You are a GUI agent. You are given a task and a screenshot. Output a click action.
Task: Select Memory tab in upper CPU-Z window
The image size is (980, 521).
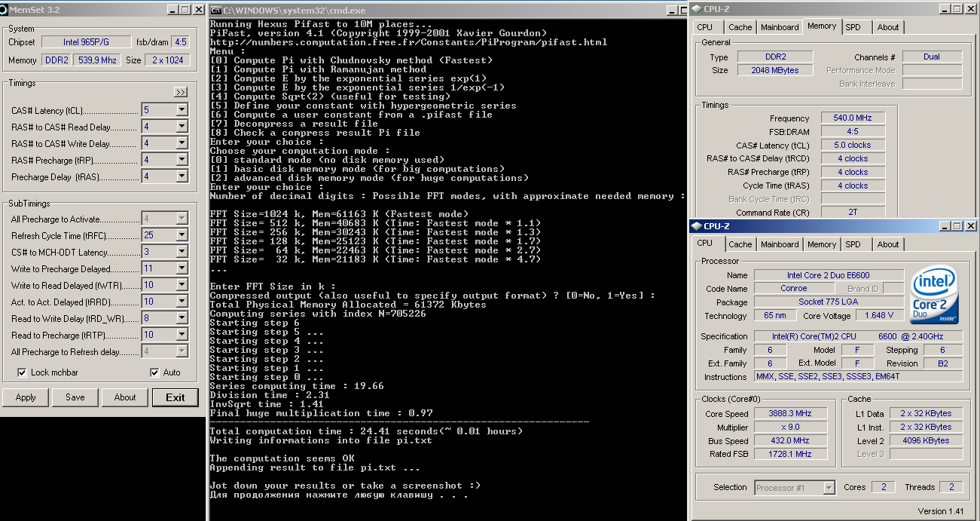click(x=822, y=26)
